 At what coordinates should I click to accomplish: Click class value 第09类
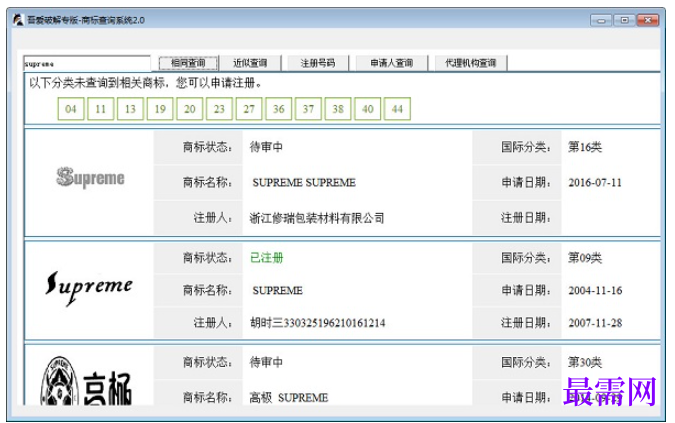pyautogui.click(x=585, y=258)
